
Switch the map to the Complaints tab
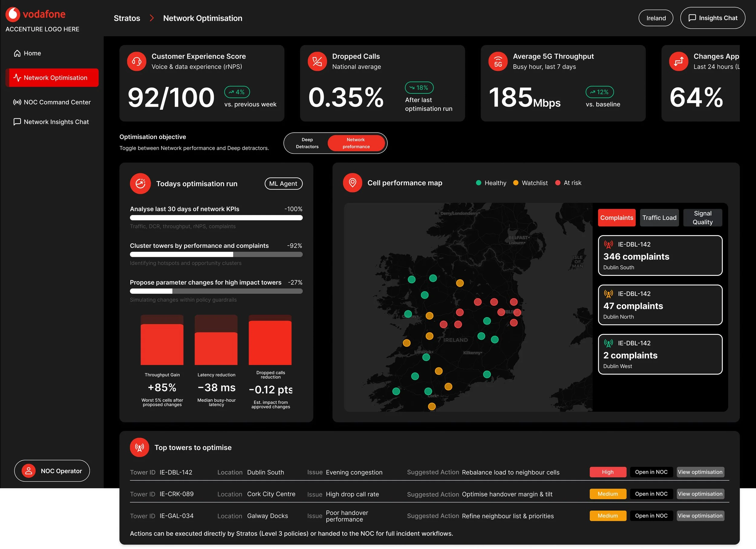(x=617, y=218)
